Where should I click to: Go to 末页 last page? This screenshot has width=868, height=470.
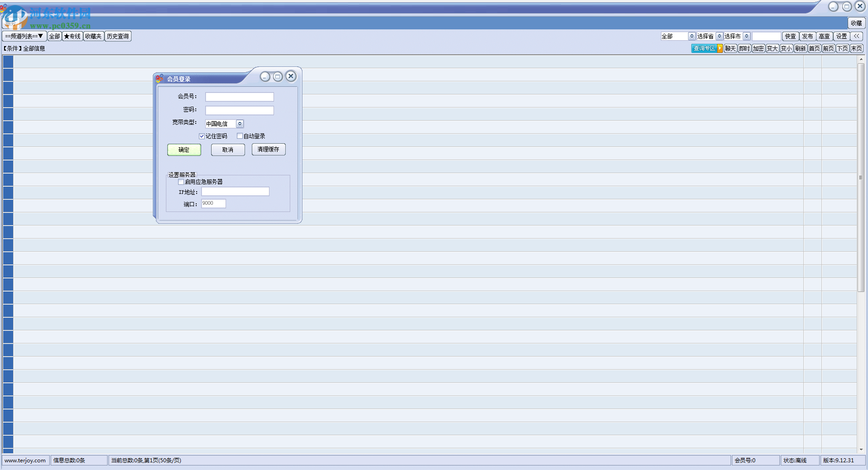point(857,48)
